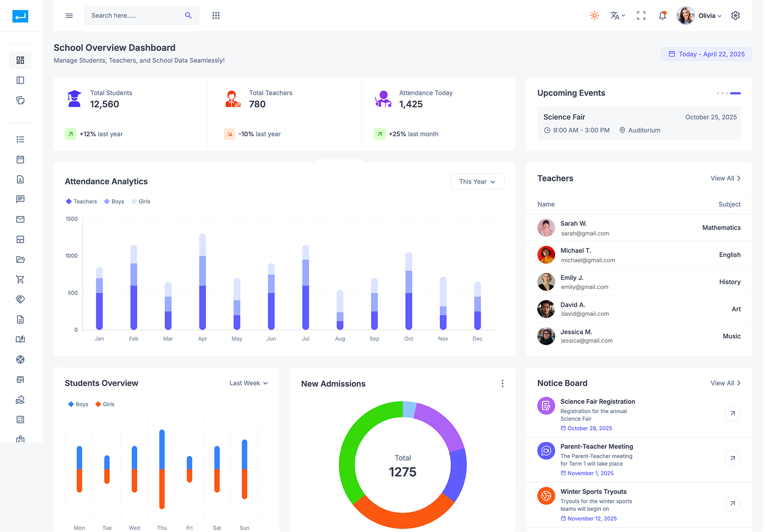Click View All in Teachers panel
The image size is (765, 532).
725,178
